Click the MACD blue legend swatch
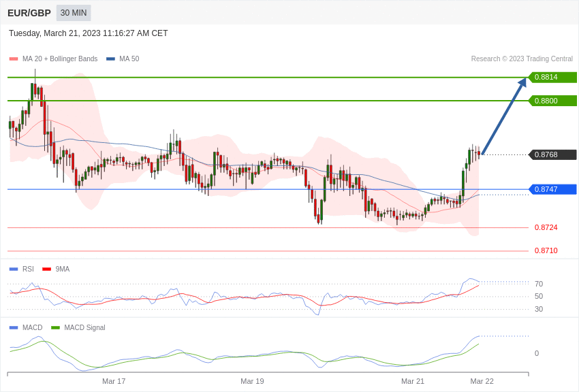579x392 pixels. 14,327
